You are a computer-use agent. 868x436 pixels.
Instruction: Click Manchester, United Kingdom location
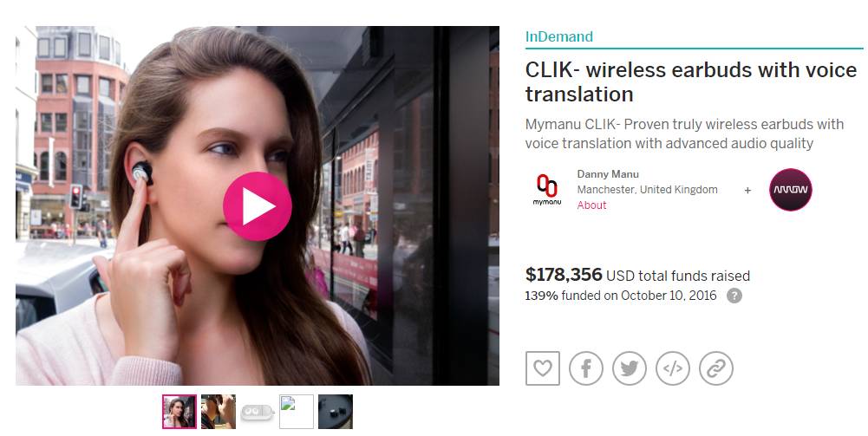[647, 189]
